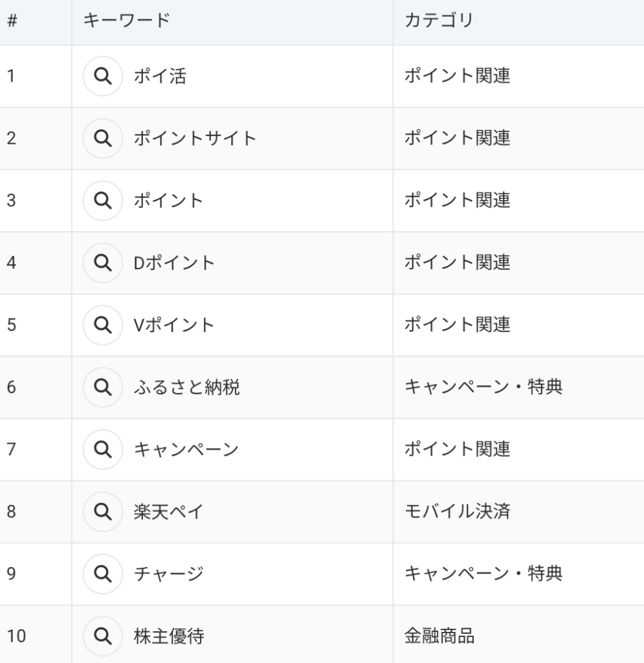
Task: Tap the magnifier icon next to キャンペーン
Action: (x=102, y=449)
